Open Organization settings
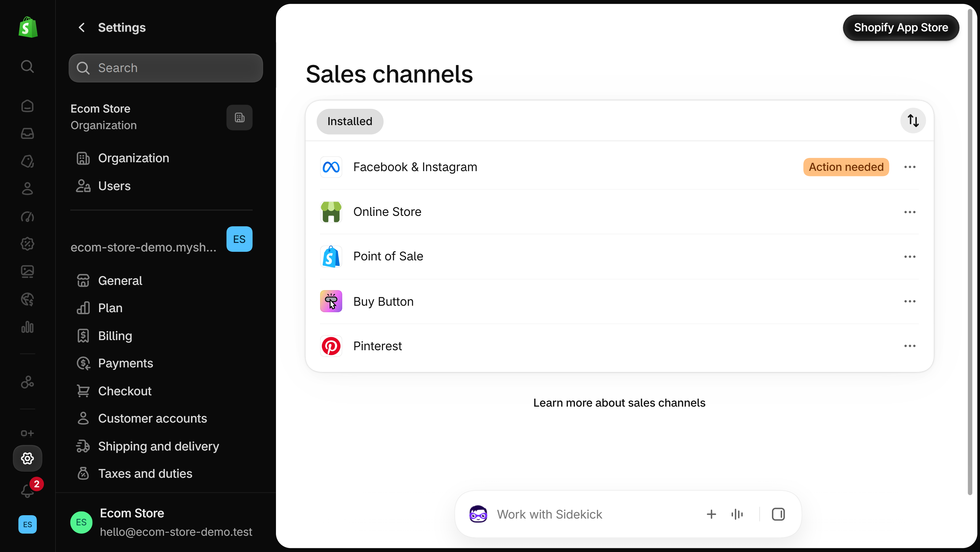The width and height of the screenshot is (980, 552). tap(162, 158)
